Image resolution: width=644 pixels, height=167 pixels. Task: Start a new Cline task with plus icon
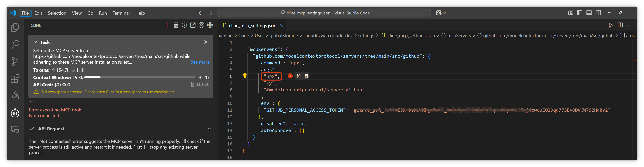coord(167,25)
